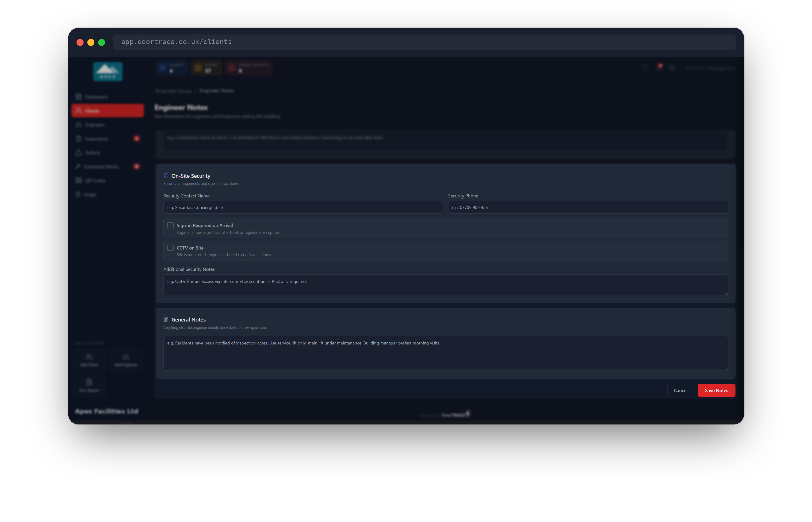Screen dimensions: 812x522
Task: Click the Apex logo in the sidebar
Action: coord(108,72)
